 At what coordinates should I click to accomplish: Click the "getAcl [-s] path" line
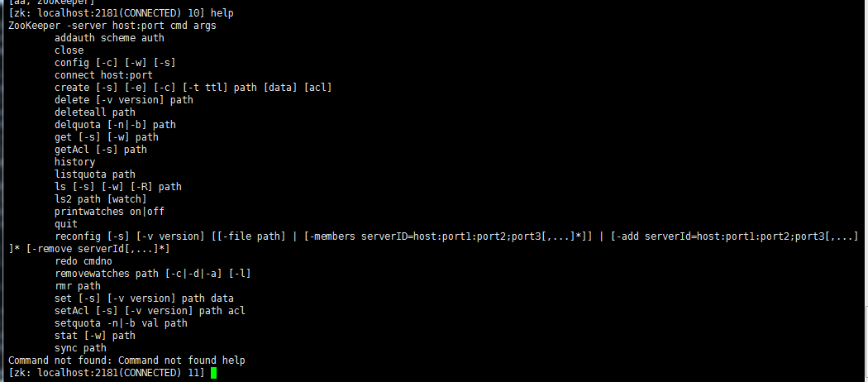101,150
